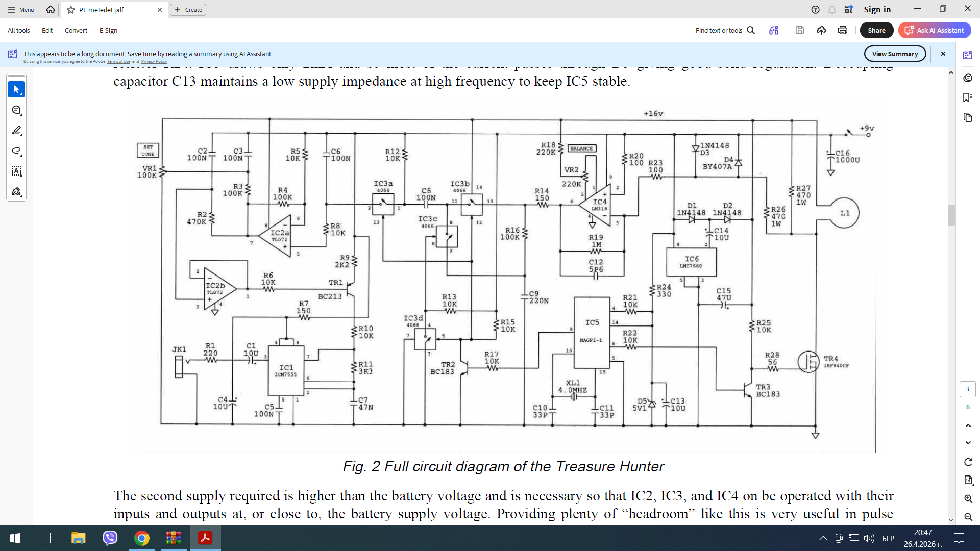Open Task View on the taskbar
Viewport: 980px width, 551px height.
(x=45, y=538)
